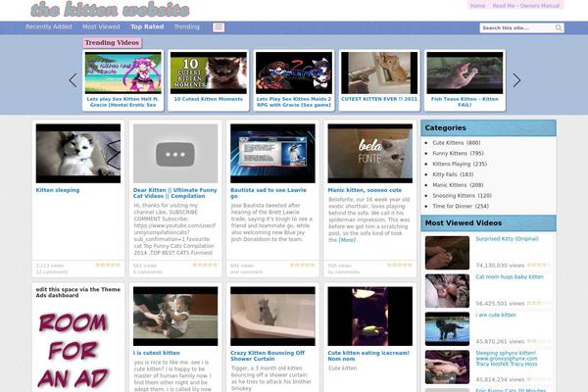Click Home link in top corner
The width and height of the screenshot is (588, 392).
tap(477, 6)
